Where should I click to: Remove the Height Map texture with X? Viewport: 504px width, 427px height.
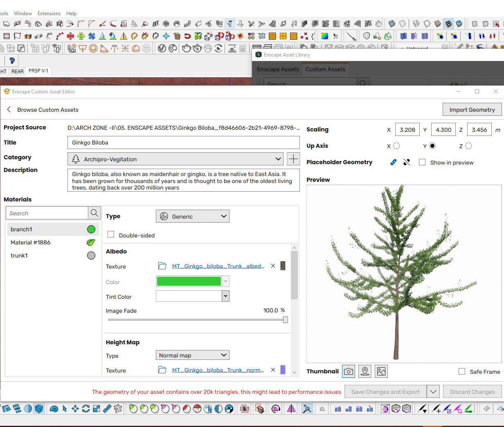click(273, 370)
